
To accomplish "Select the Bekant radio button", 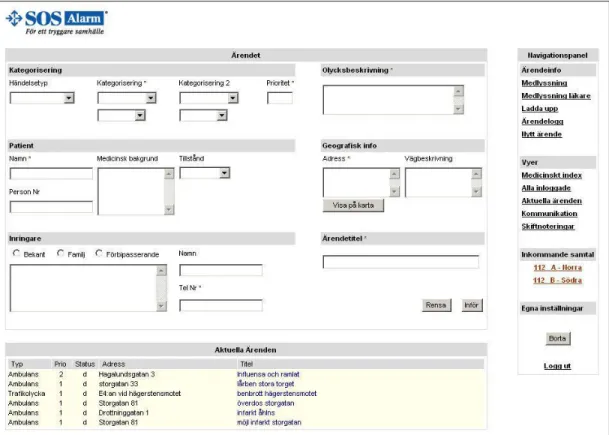I will point(16,253).
